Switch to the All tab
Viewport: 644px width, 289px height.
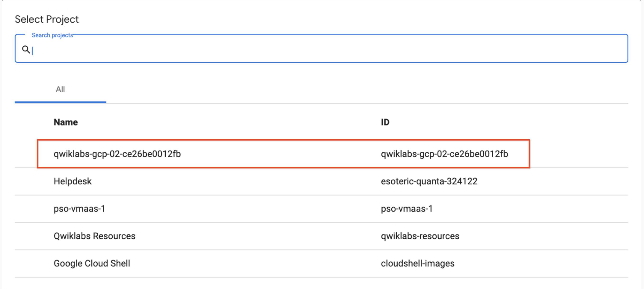[x=60, y=89]
